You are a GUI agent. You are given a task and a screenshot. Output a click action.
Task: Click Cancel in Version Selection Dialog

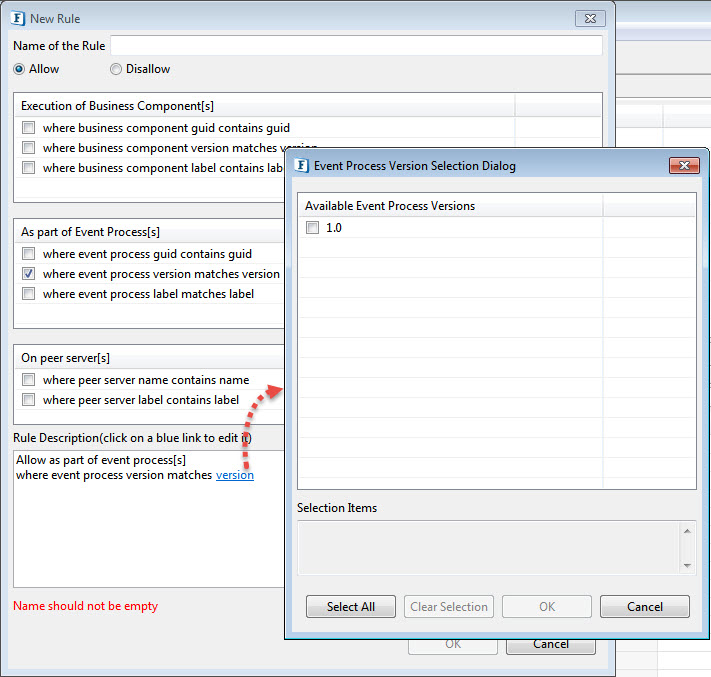(645, 607)
